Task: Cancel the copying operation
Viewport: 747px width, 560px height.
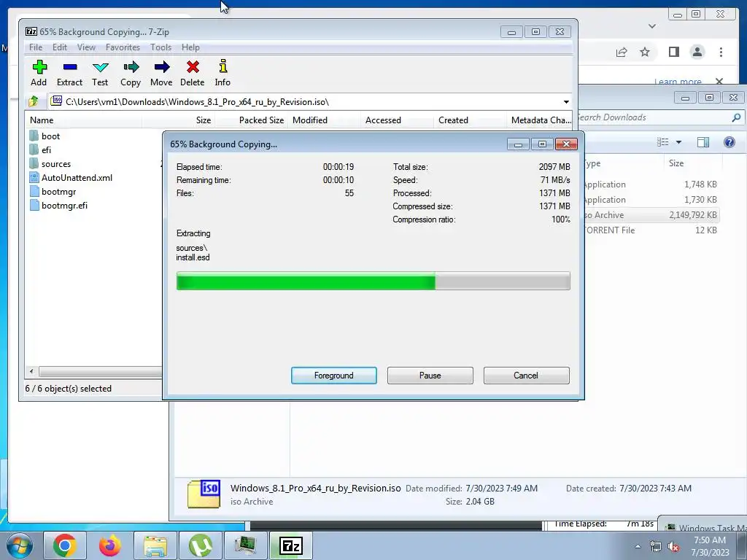Action: pos(526,376)
